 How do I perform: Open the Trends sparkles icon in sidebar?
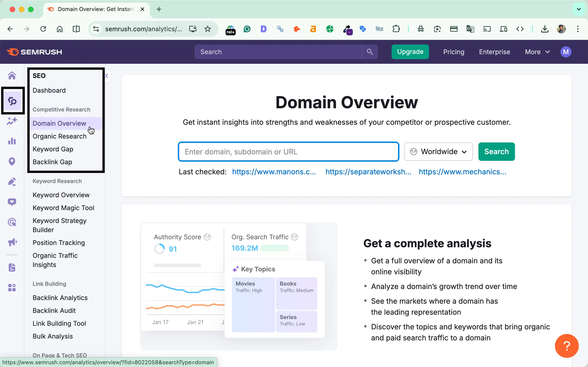click(12, 121)
